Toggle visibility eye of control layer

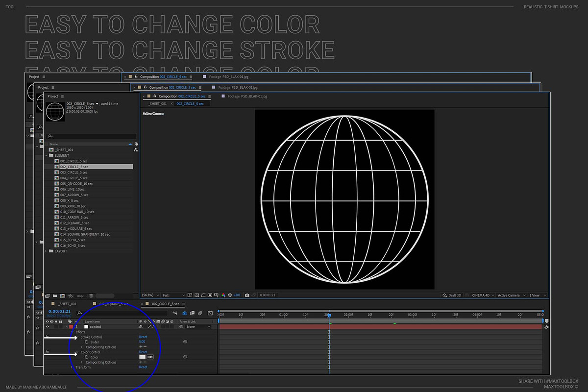click(x=48, y=326)
